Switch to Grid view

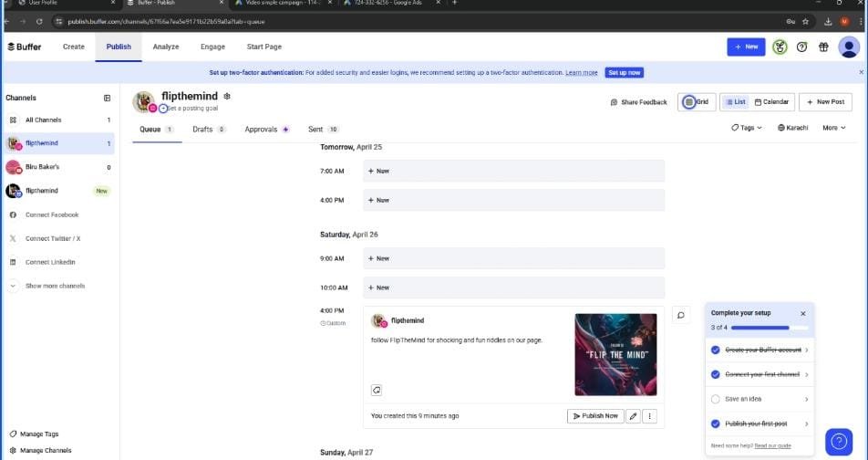point(697,102)
